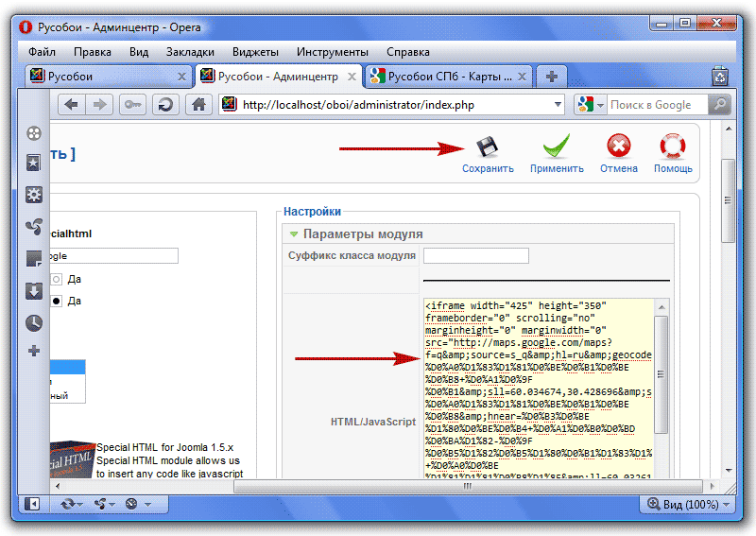Open the Downloads panel in sidebar

pos(34,290)
